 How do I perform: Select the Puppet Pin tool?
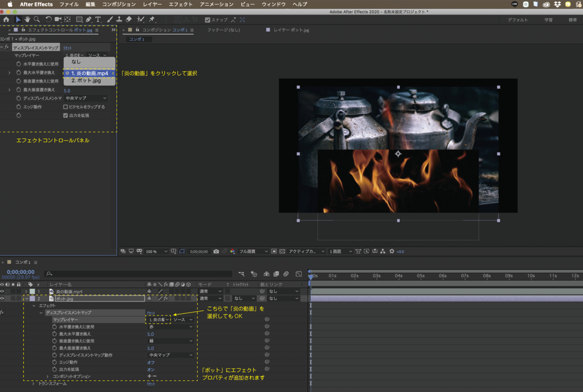point(152,19)
